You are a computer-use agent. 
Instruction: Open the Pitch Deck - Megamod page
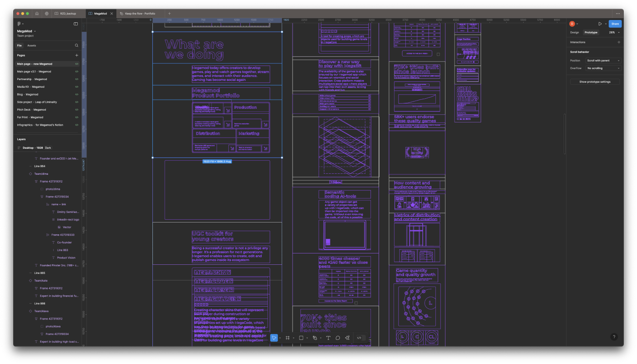pos(47,110)
